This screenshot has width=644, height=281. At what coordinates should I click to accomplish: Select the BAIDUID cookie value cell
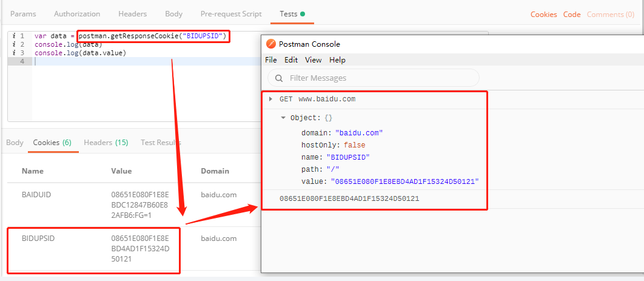[140, 205]
